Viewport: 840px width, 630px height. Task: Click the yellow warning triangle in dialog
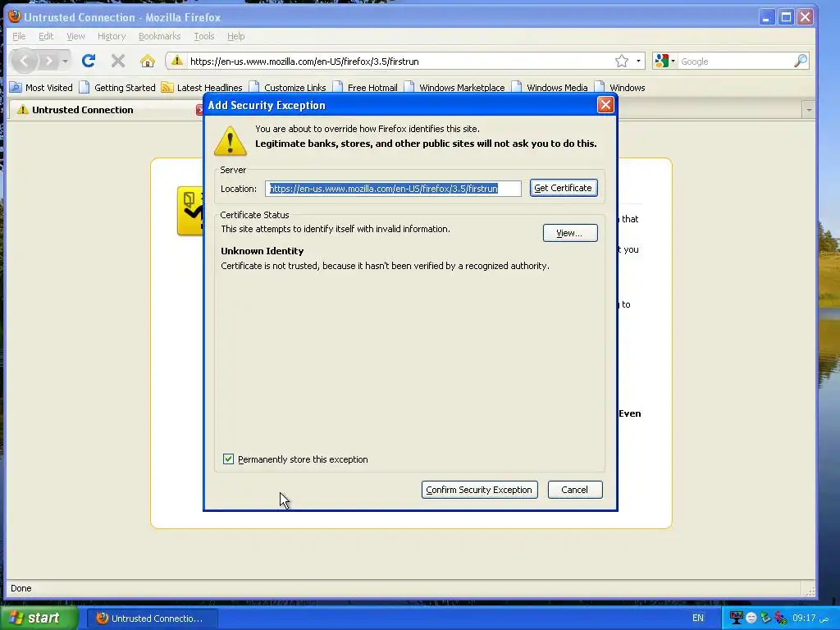pyautogui.click(x=231, y=141)
